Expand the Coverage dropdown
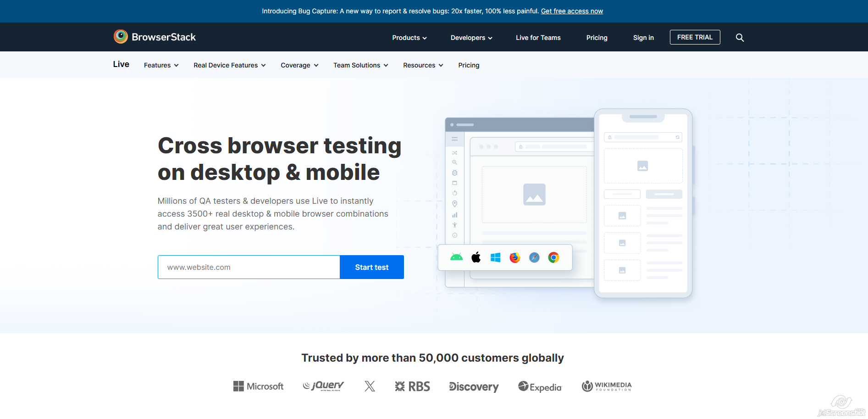 point(299,65)
